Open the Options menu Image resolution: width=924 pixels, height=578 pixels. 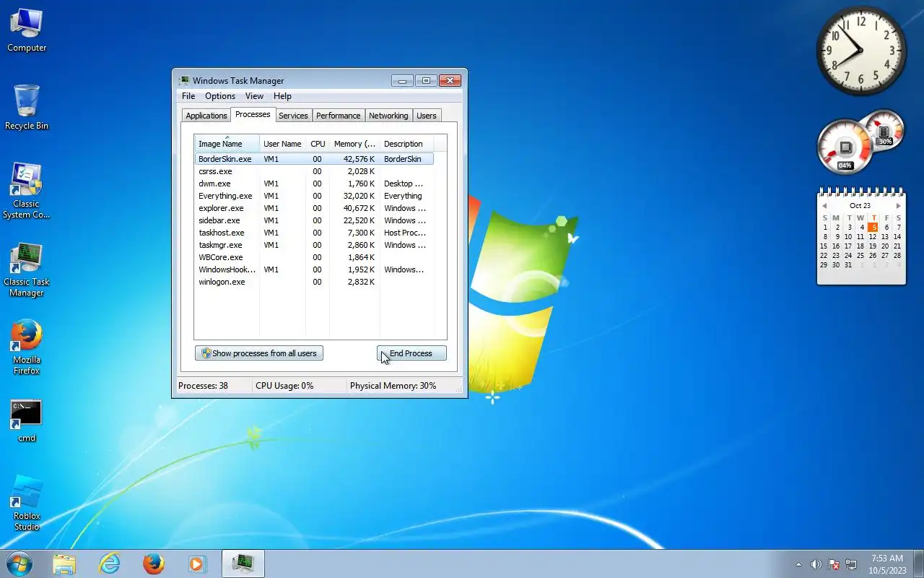[220, 96]
